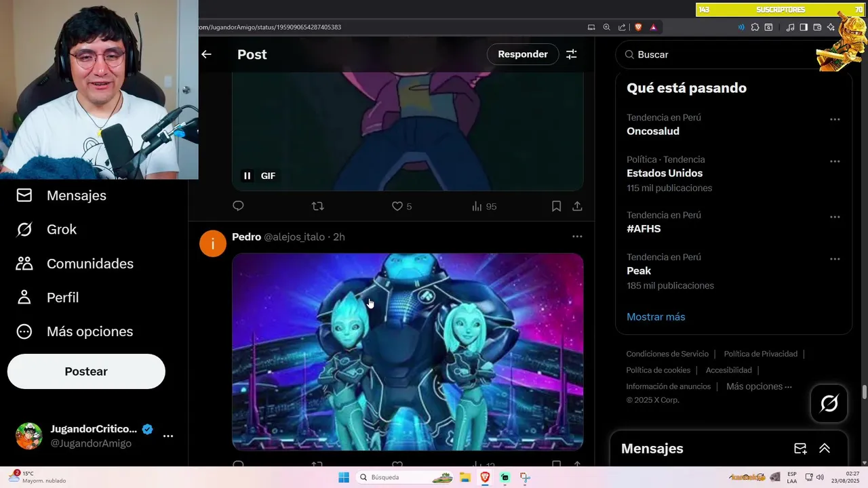Open Snipping Tool on the taskbar
The width and height of the screenshot is (868, 488).
[x=525, y=477]
